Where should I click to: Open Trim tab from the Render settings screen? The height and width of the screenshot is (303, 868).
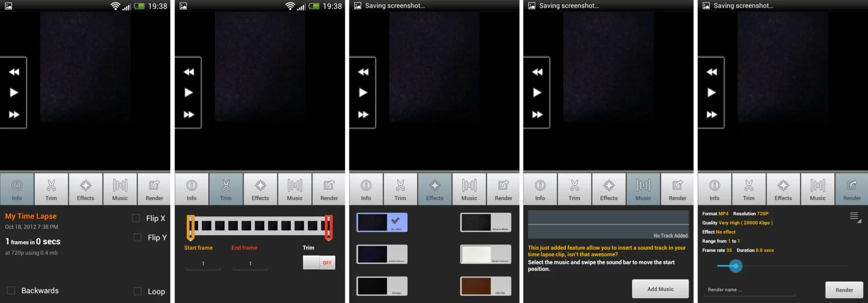[749, 189]
